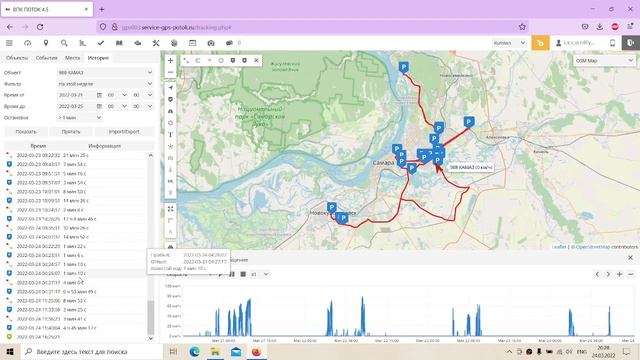Step graph left with the chevron
The image size is (640, 360).
click(x=597, y=274)
